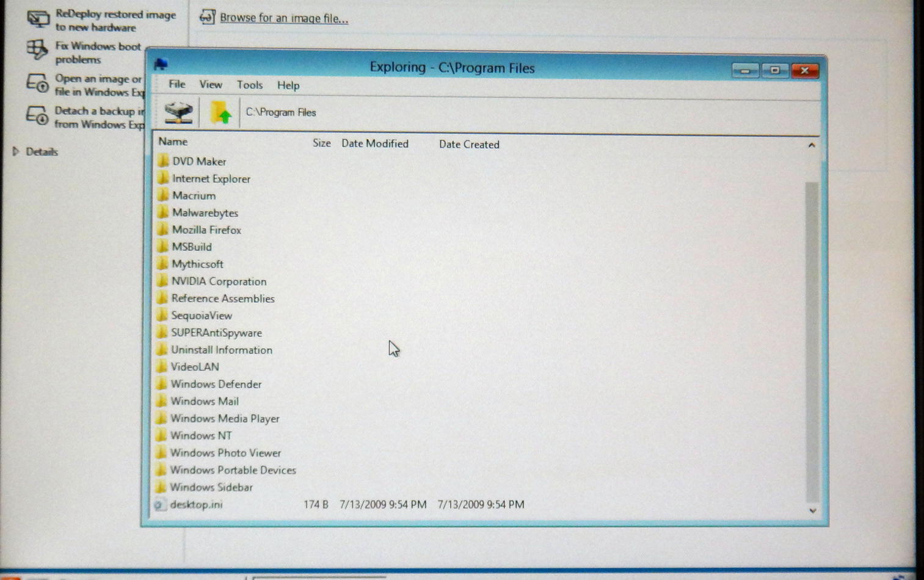Image resolution: width=924 pixels, height=580 pixels.
Task: Select the Reference Assemblies folder icon
Action: (x=162, y=298)
